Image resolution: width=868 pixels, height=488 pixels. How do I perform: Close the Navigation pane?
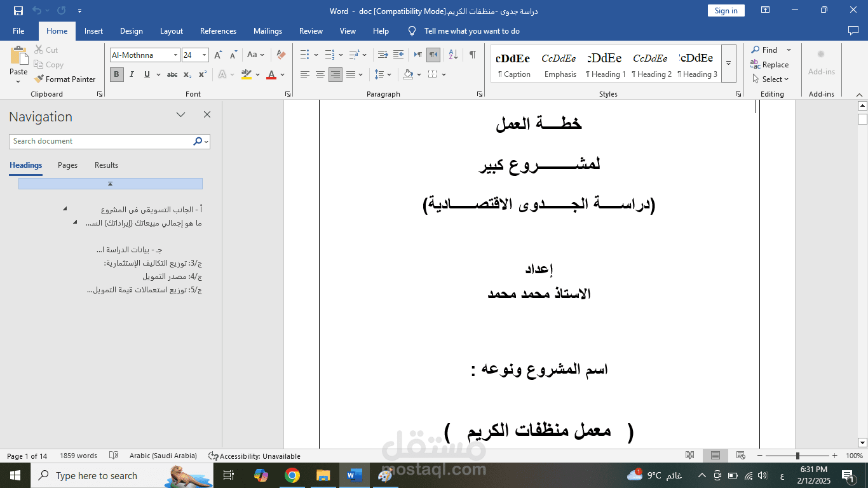(207, 114)
